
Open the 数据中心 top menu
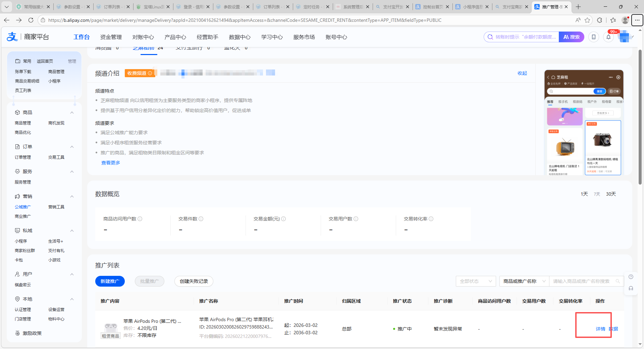click(239, 37)
